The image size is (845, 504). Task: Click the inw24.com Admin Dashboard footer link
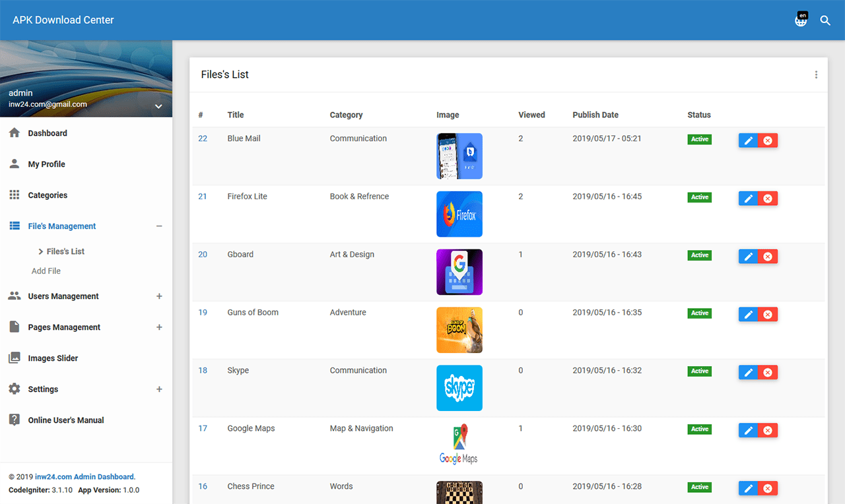pyautogui.click(x=84, y=476)
